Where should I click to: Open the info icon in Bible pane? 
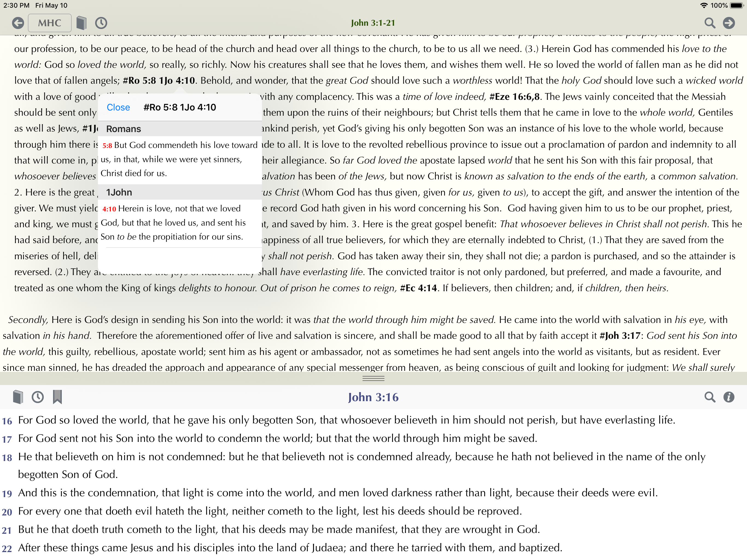(729, 397)
